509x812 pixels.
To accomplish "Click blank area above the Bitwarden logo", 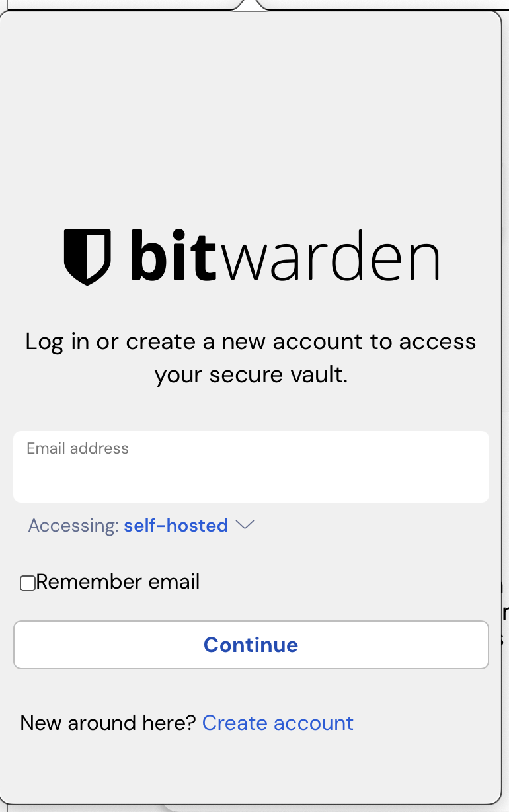I will 251,119.
